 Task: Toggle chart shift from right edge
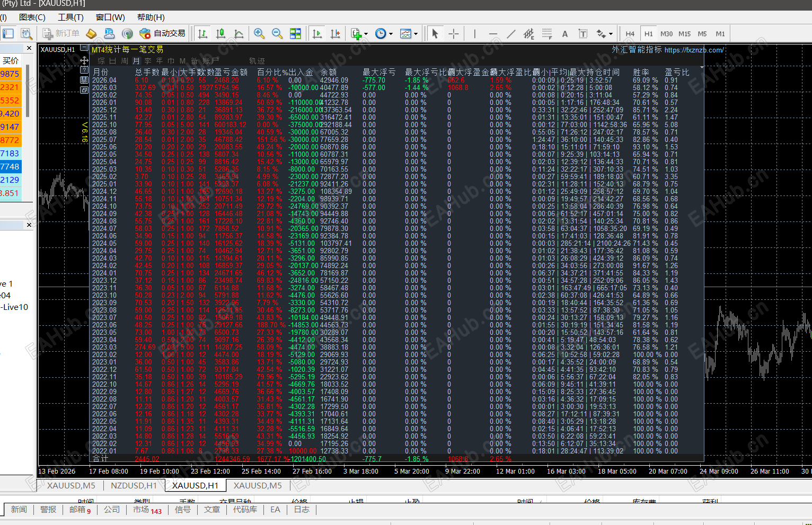pyautogui.click(x=335, y=33)
